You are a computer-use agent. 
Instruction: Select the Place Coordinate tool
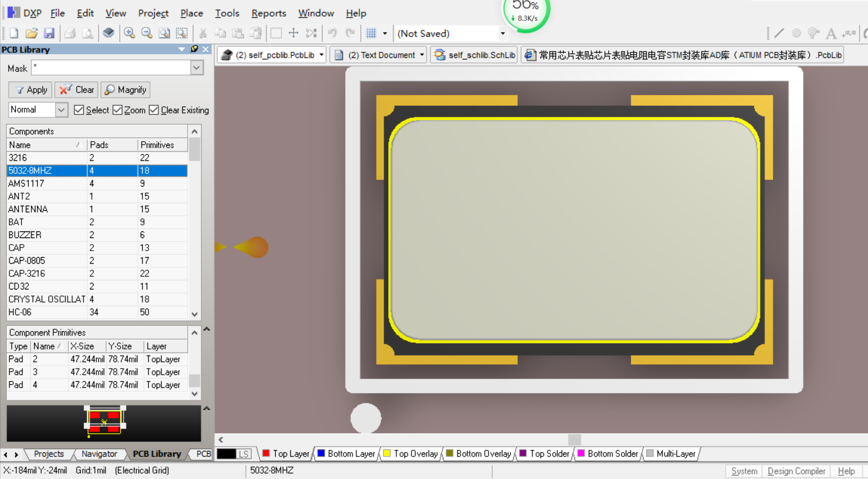click(x=849, y=33)
